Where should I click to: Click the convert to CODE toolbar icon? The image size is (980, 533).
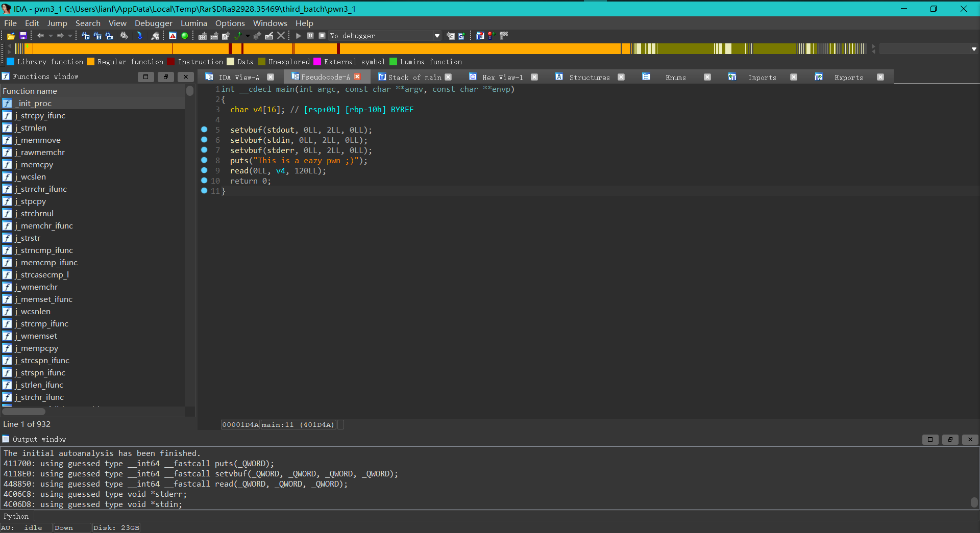pos(203,36)
